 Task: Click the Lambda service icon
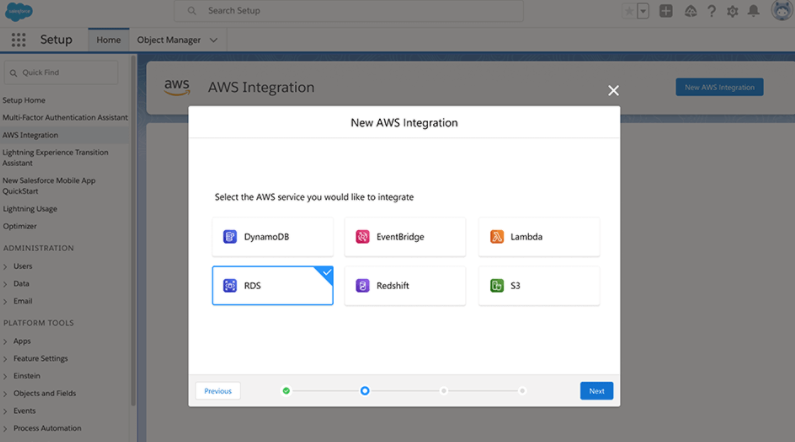click(x=497, y=237)
